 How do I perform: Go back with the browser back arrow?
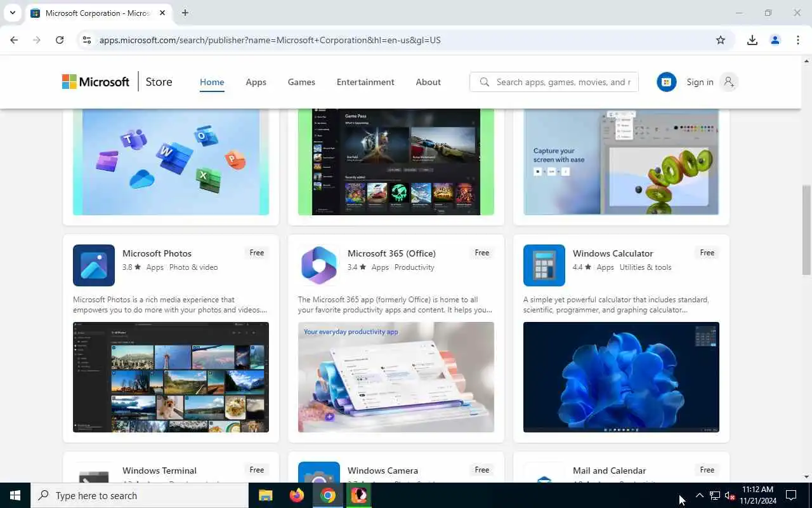14,40
